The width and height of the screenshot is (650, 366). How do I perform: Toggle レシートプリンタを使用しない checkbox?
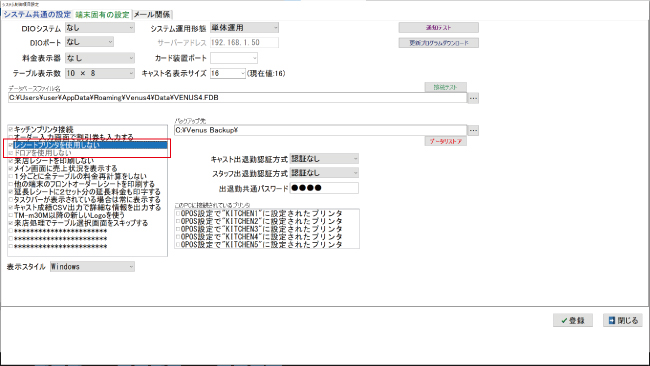point(11,145)
